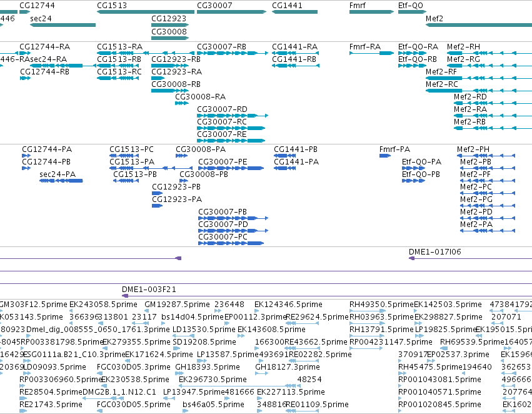Open the CG30007 gene label

(215, 6)
